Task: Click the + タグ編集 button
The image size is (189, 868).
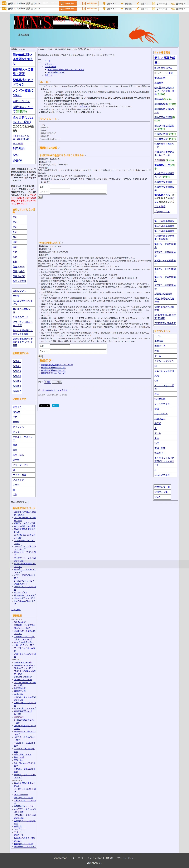Action: [57, 382]
